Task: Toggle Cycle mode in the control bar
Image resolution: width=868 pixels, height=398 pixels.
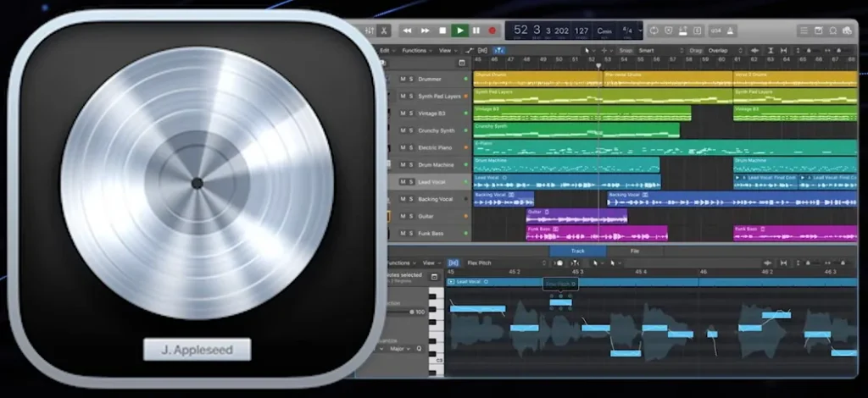Action: 654,31
